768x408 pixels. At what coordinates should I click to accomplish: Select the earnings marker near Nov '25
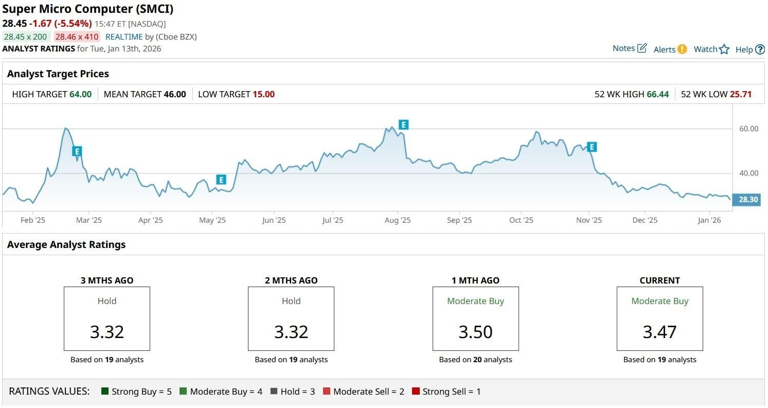[592, 147]
